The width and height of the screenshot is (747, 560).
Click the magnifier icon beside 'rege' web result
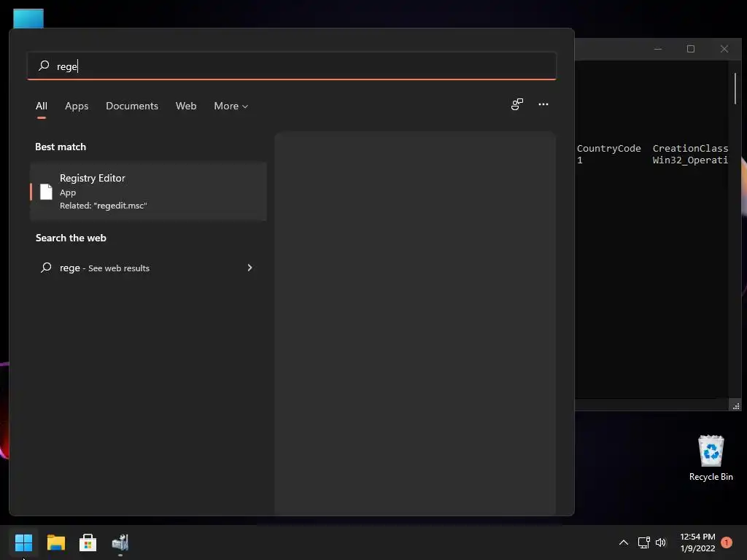[x=46, y=267]
